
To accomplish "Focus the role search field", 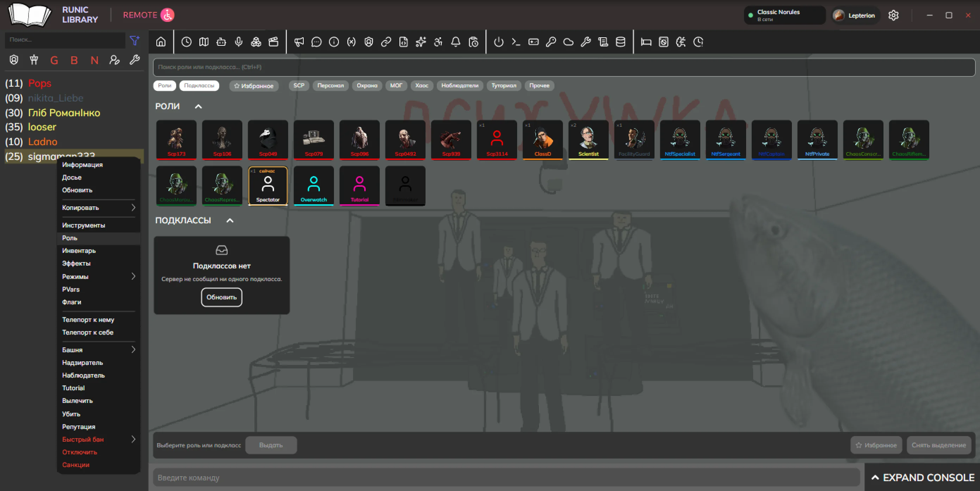I will coord(564,67).
